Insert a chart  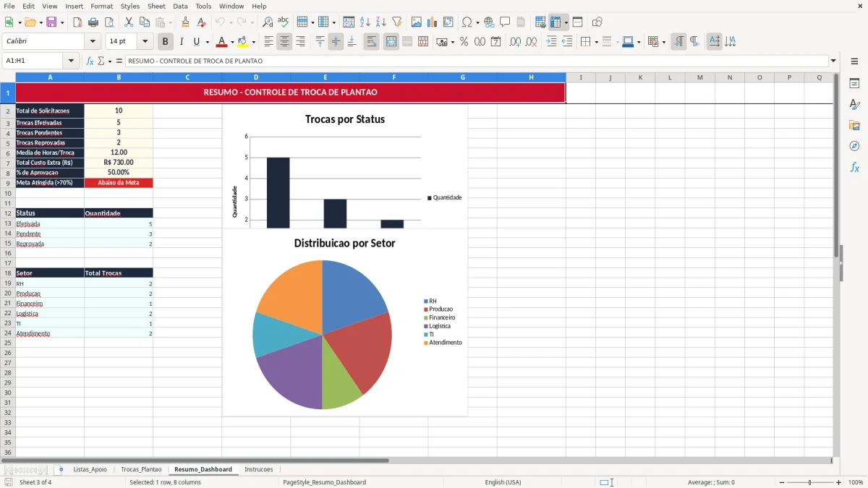tap(433, 22)
